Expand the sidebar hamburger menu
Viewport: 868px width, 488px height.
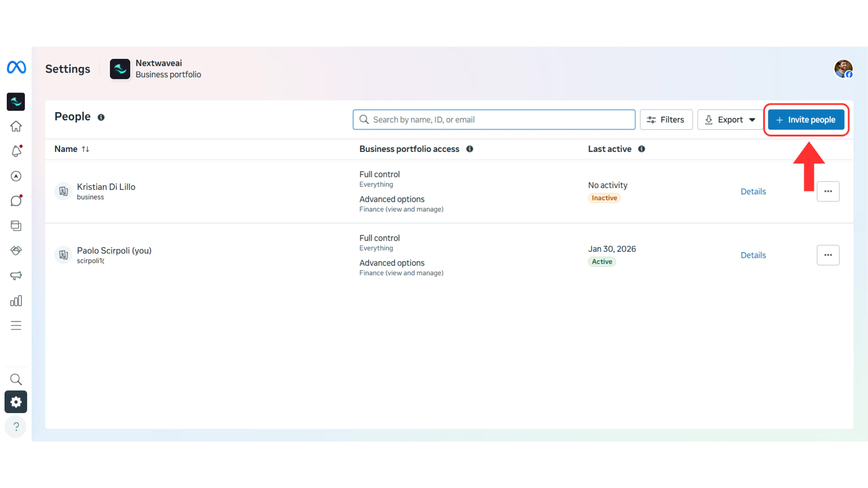pyautogui.click(x=16, y=325)
